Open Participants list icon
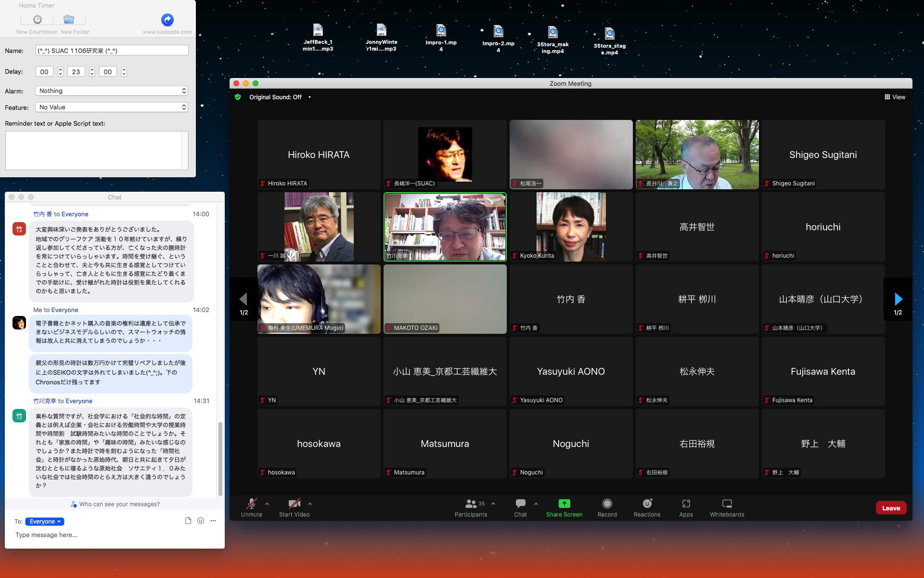Screen dimensions: 924x578 pos(471,503)
